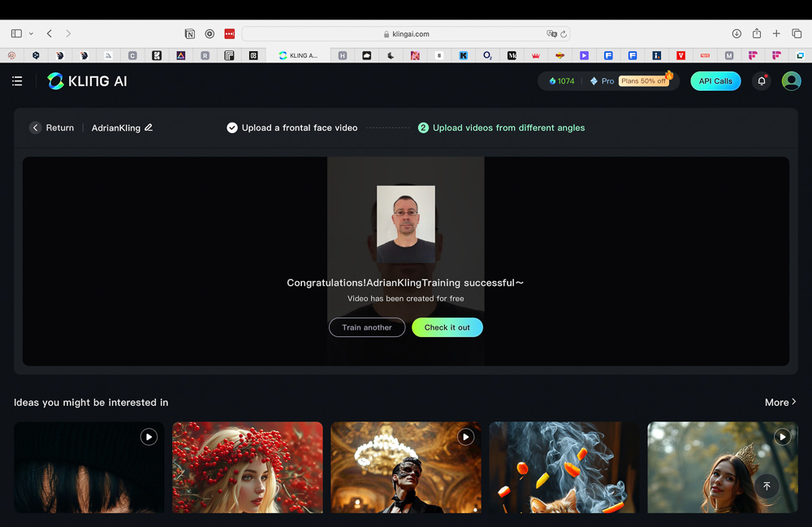Open the API Calls button
This screenshot has width=812, height=527.
[715, 80]
